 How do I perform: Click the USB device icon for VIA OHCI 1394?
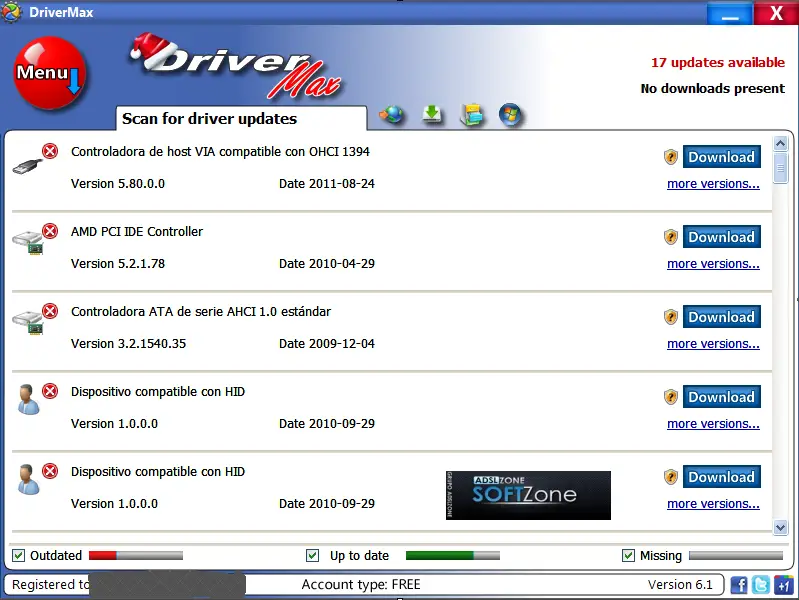[28, 167]
